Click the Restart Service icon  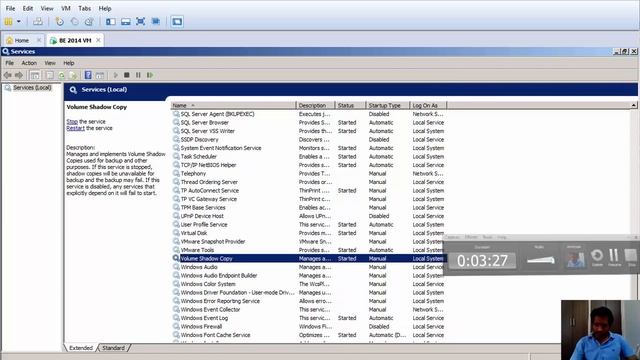[150, 75]
